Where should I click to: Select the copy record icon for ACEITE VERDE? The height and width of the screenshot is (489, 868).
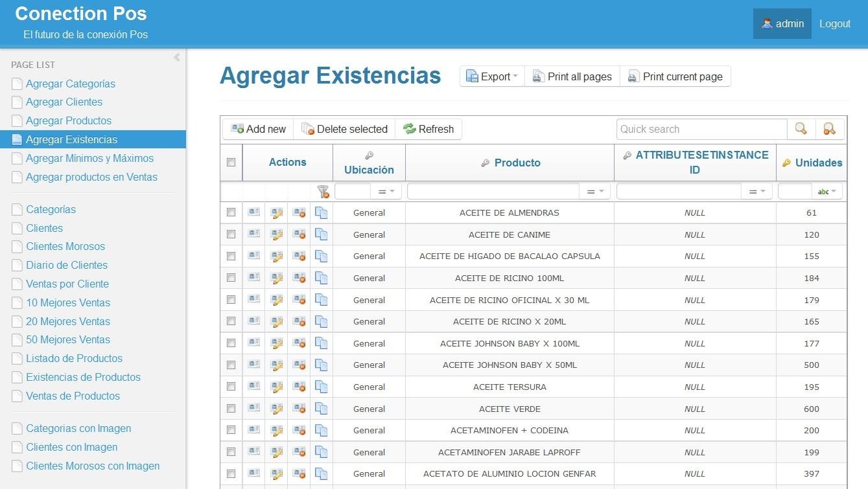click(321, 408)
